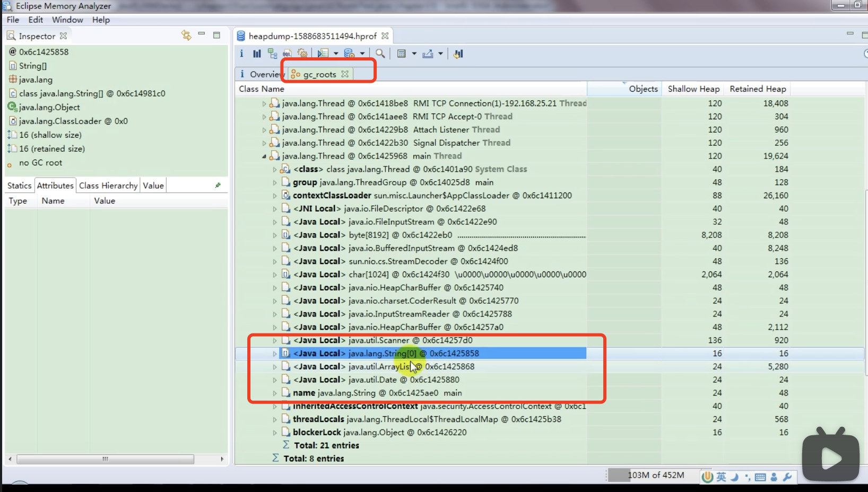
Task: Expand the contextClassLoader AppClassLoader row
Action: point(275,196)
